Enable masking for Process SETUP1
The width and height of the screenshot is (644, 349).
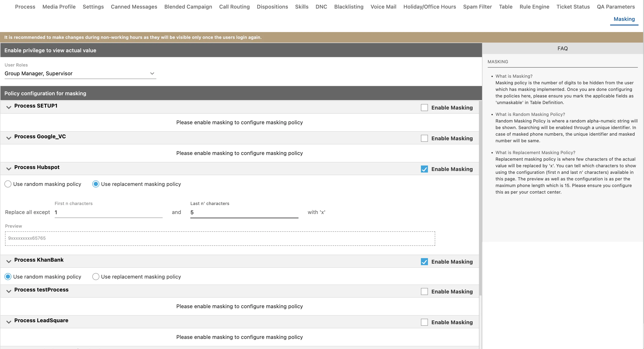[424, 108]
